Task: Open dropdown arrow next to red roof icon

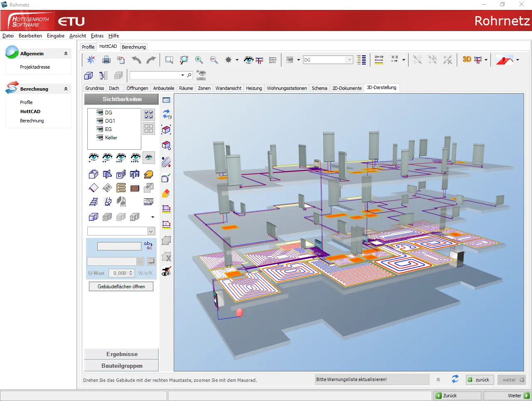Action: tap(517, 60)
